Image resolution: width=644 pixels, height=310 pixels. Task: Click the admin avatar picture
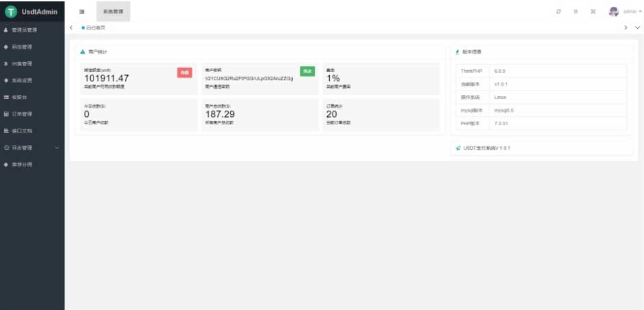coord(614,12)
